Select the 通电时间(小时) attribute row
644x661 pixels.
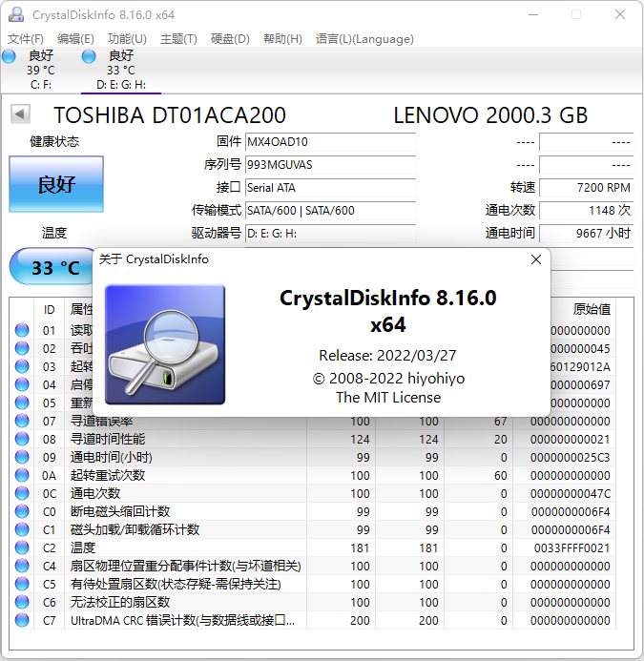[313, 457]
